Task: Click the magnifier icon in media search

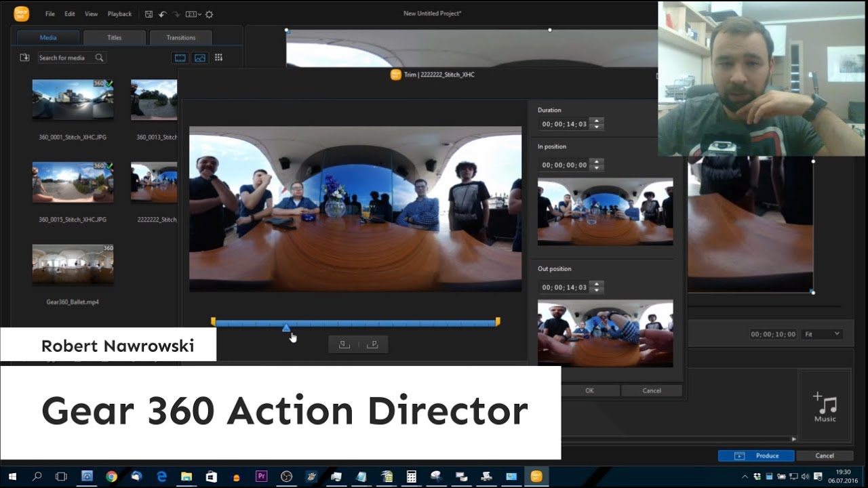Action: click(100, 58)
